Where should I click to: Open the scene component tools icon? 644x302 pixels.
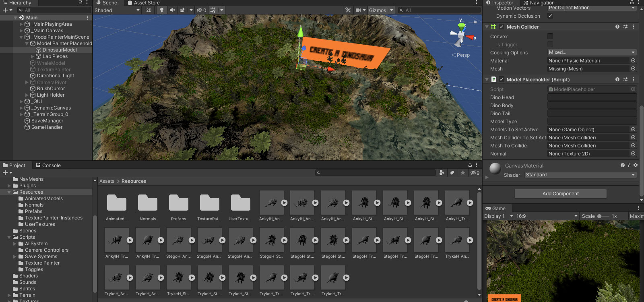pyautogui.click(x=348, y=10)
